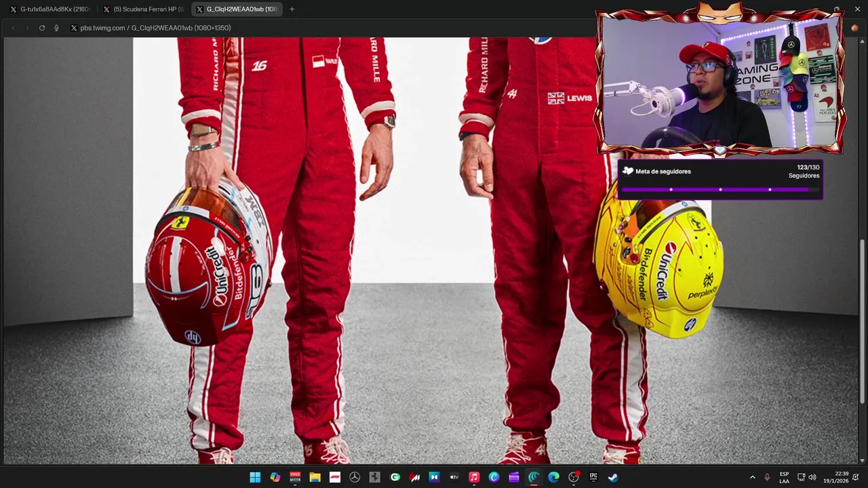Open Voicemeeter from the taskbar

tap(295, 477)
